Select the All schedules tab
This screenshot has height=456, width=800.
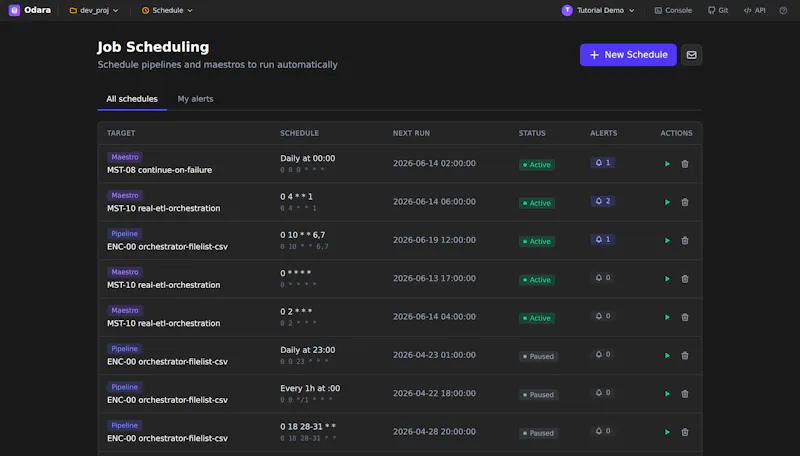coord(132,99)
